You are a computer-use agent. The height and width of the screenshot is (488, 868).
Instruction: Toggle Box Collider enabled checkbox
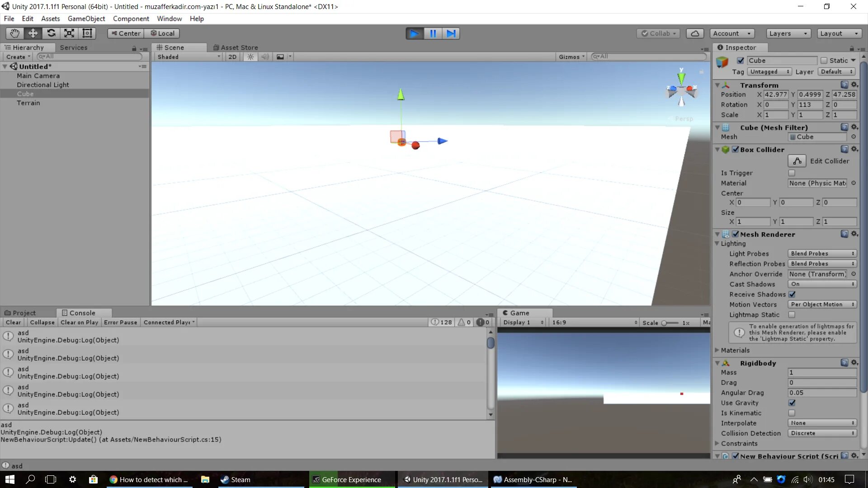736,149
